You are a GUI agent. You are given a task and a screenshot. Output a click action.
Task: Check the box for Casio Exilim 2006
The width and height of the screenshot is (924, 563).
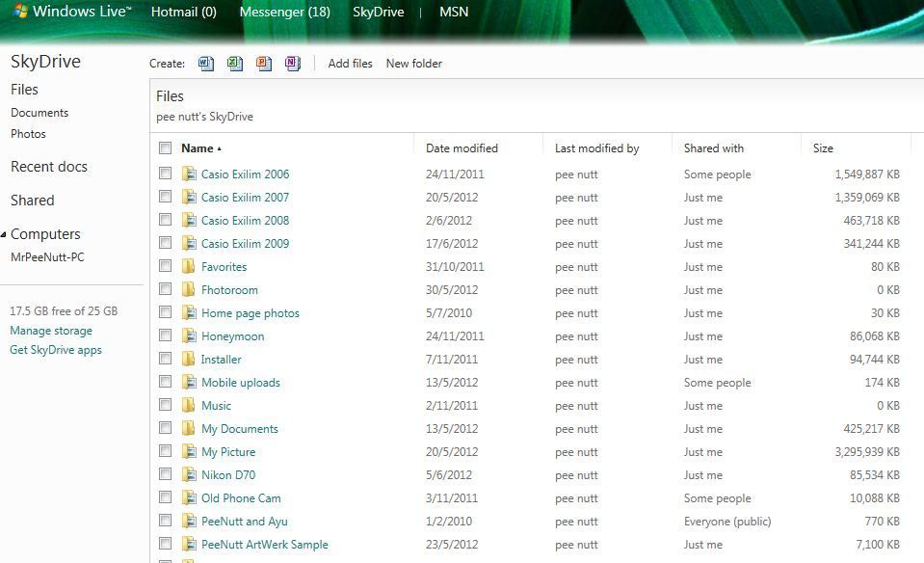[166, 174]
